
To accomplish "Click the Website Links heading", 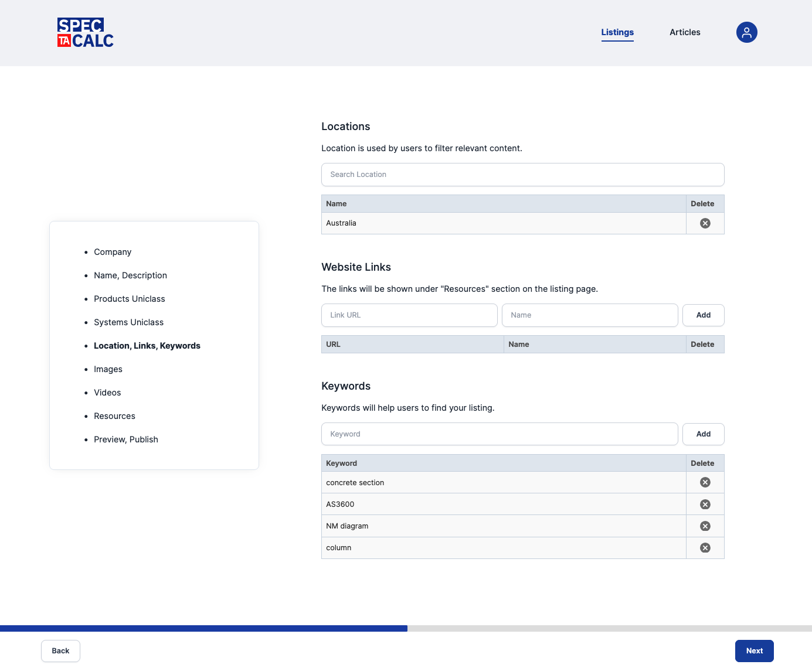I will click(356, 267).
